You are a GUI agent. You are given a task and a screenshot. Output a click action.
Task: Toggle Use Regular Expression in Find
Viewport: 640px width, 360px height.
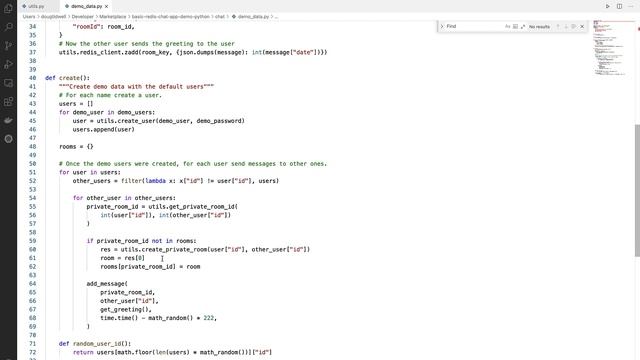tap(523, 27)
